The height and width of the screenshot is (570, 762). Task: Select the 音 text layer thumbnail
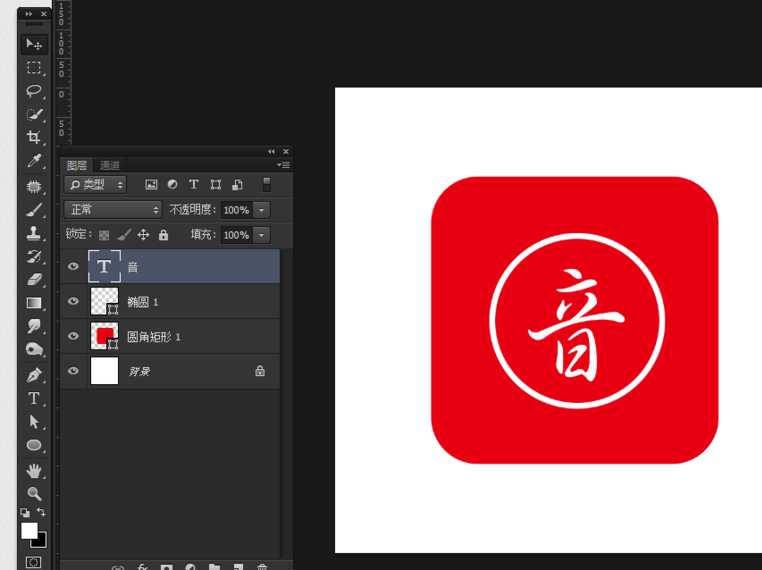(104, 266)
